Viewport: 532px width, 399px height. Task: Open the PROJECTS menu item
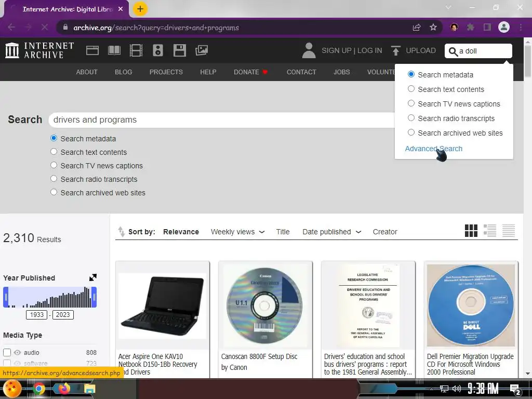click(166, 72)
